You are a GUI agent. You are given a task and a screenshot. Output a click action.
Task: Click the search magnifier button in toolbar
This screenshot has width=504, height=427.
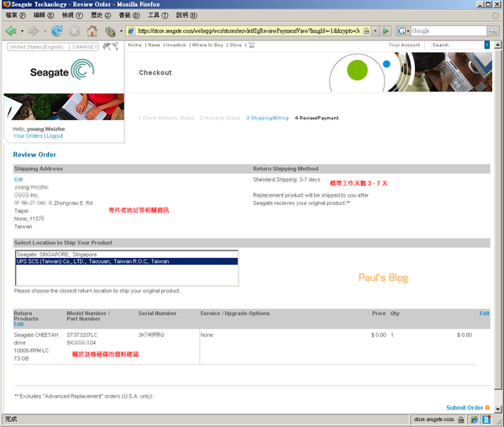[493, 31]
